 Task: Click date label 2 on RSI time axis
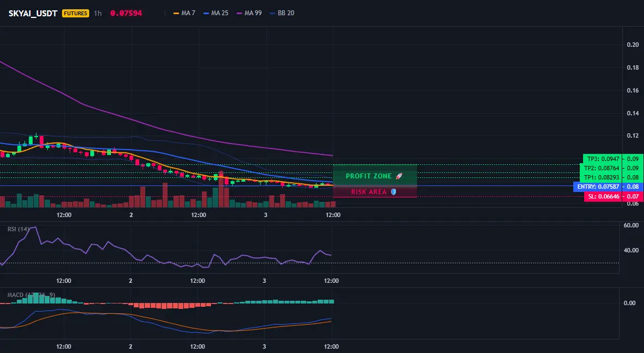tap(131, 281)
